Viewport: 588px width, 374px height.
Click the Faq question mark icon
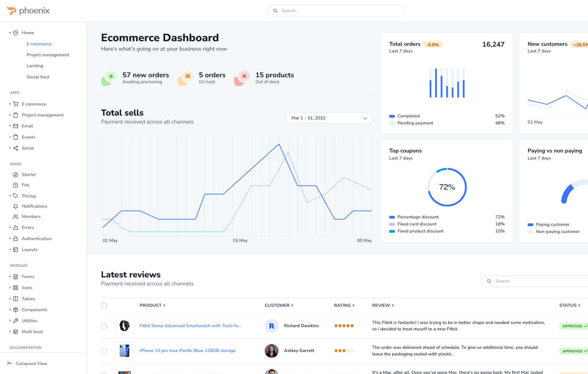coord(16,185)
